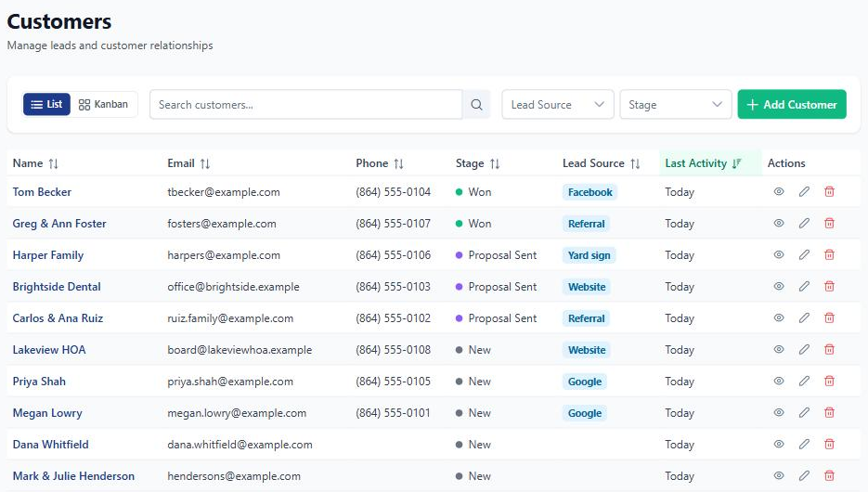The image size is (868, 492).
Task: Open Harper Family customer link
Action: coord(48,255)
